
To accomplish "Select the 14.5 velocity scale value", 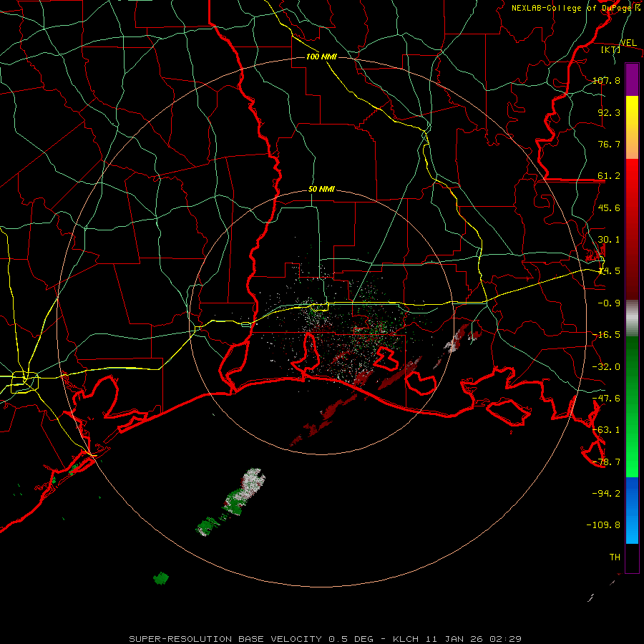I will (x=609, y=271).
